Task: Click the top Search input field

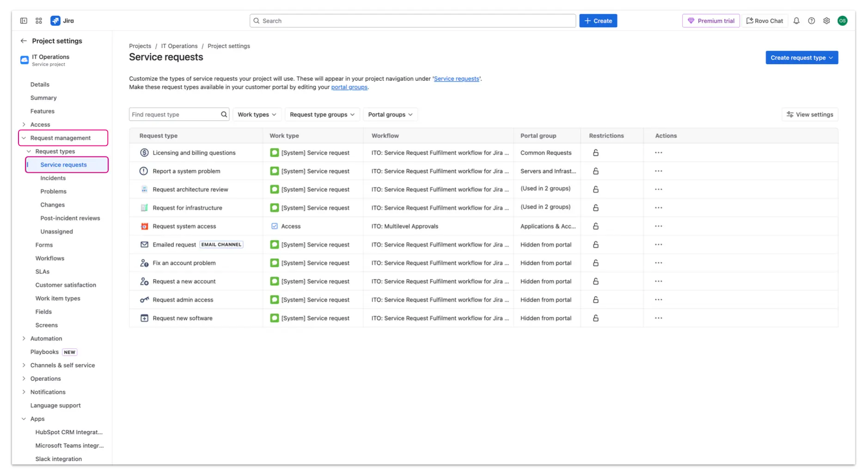Action: click(x=412, y=21)
